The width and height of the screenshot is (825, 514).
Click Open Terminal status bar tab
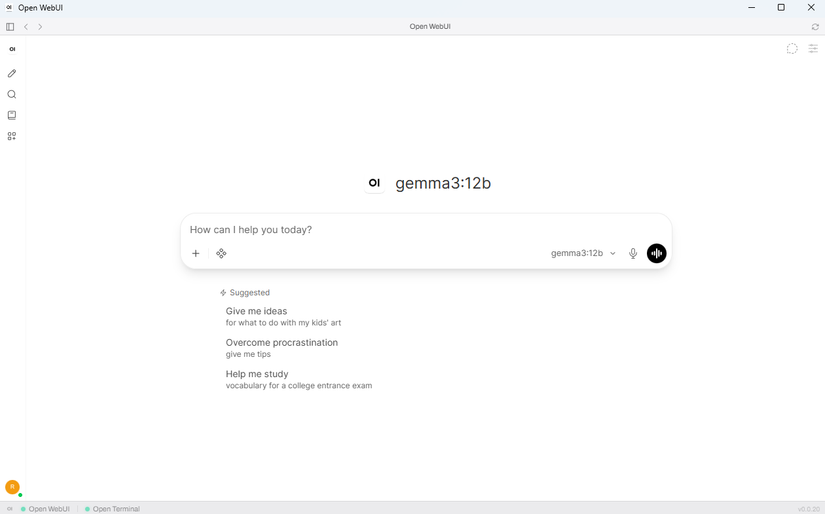pos(112,509)
